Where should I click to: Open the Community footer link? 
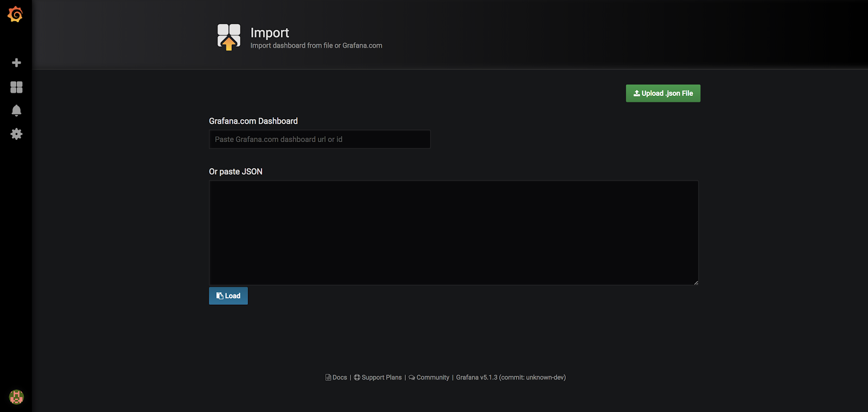click(429, 377)
